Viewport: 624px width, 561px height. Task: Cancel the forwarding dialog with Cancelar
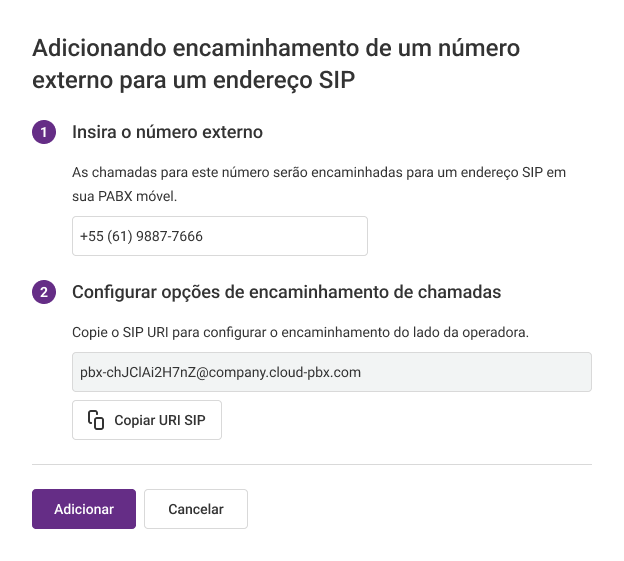[196, 509]
